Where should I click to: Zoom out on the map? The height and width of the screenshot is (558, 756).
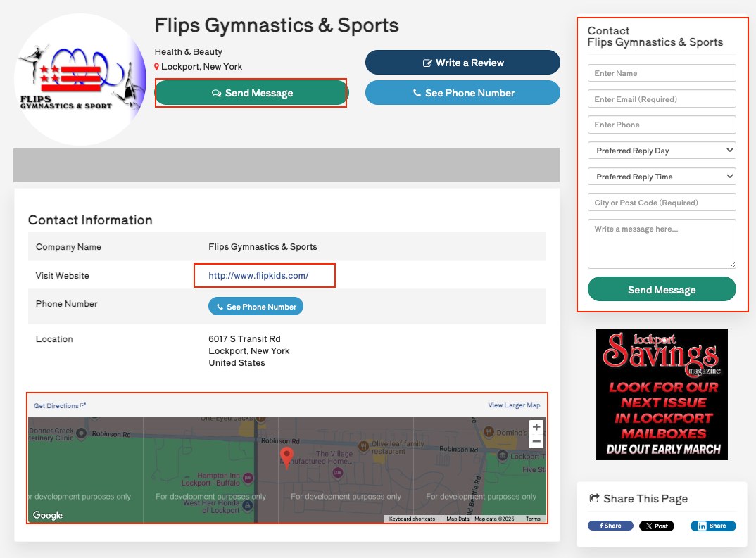coord(536,441)
